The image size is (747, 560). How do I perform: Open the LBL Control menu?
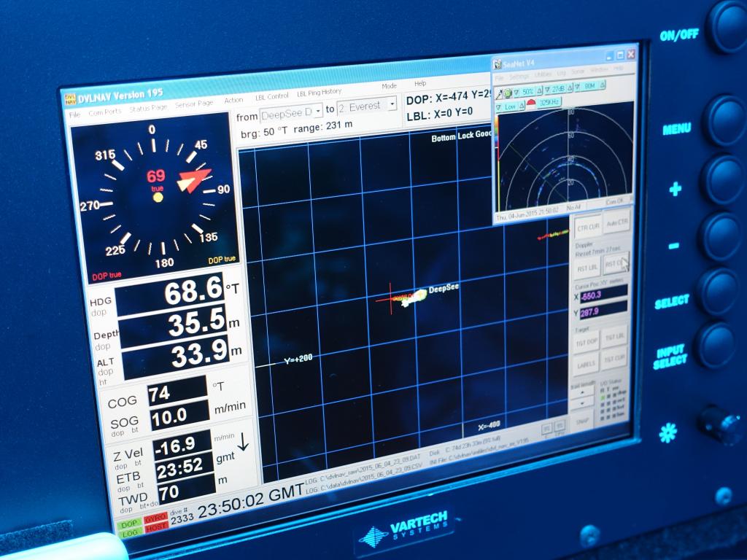coord(271,97)
